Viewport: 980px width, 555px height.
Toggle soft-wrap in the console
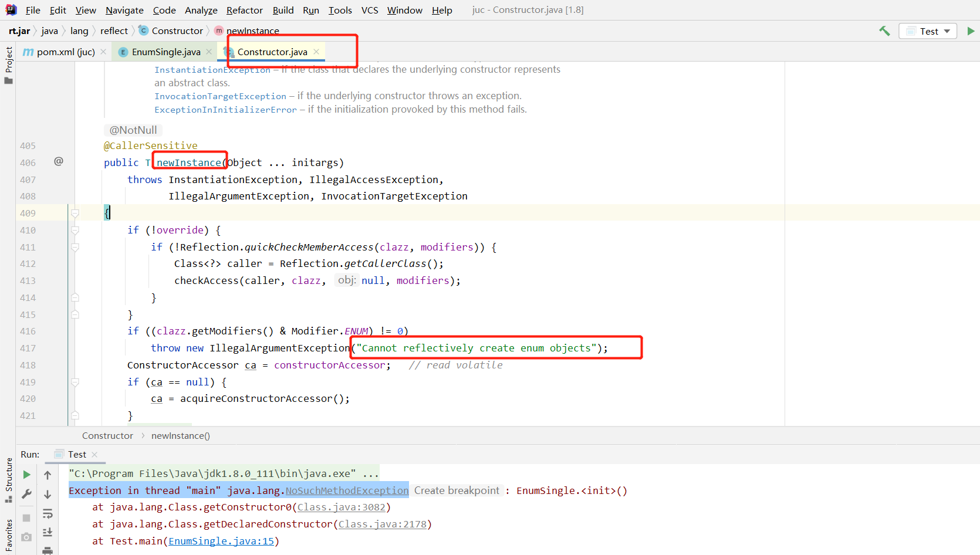point(48,514)
